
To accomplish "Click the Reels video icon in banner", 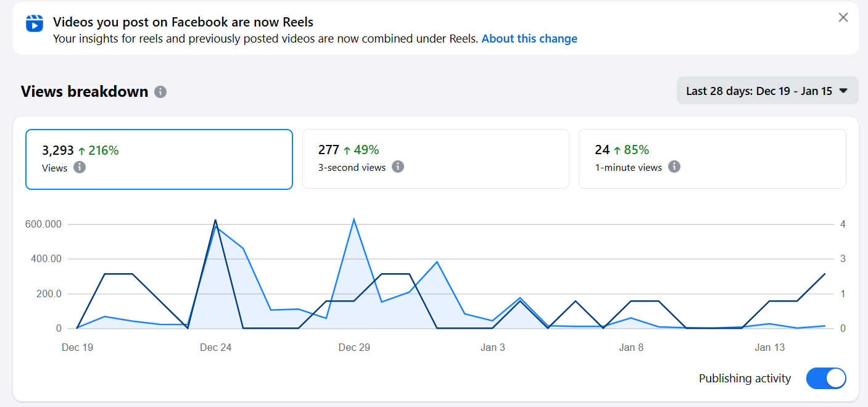I will pos(35,23).
